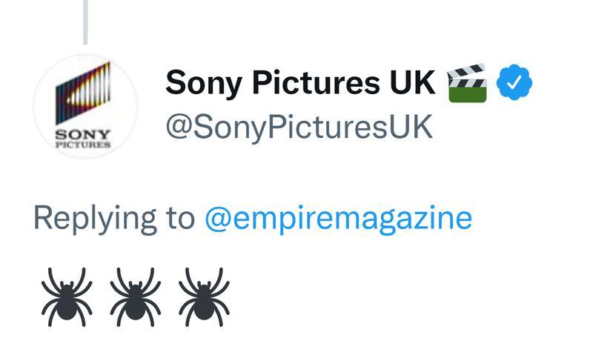Click the @ symbol of the SonyPicturesUK handle

pos(179,127)
